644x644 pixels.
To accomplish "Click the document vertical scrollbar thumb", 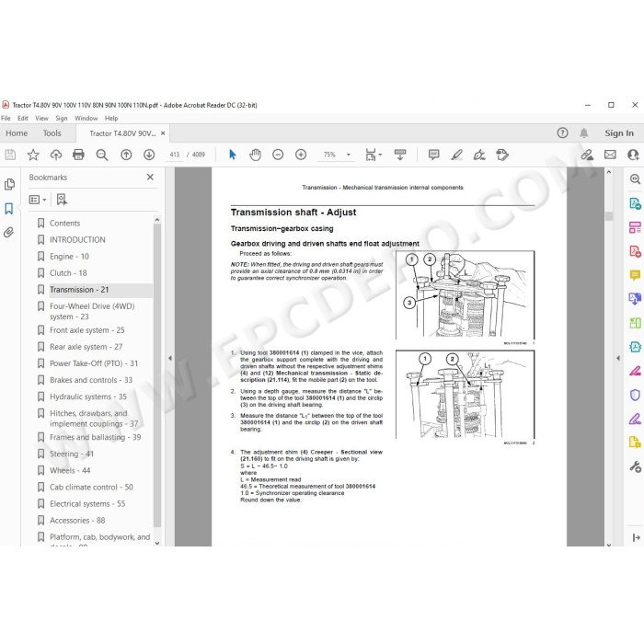I will 609,216.
